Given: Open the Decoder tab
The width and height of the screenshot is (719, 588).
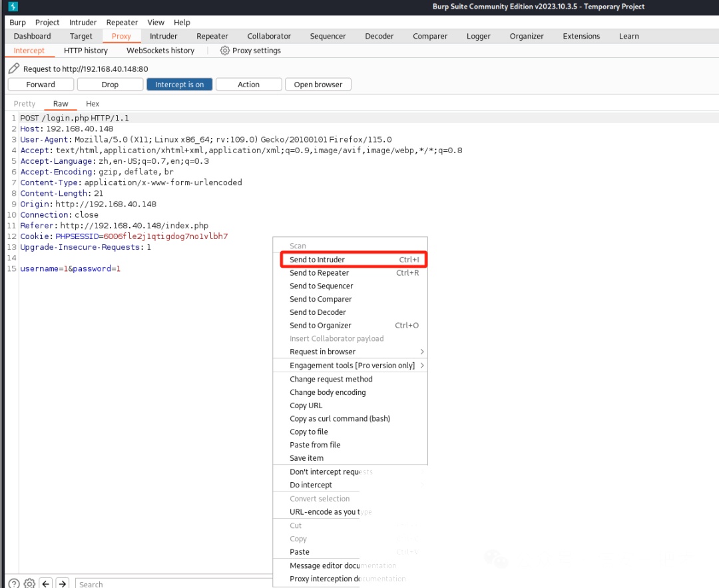Looking at the screenshot, I should (379, 36).
